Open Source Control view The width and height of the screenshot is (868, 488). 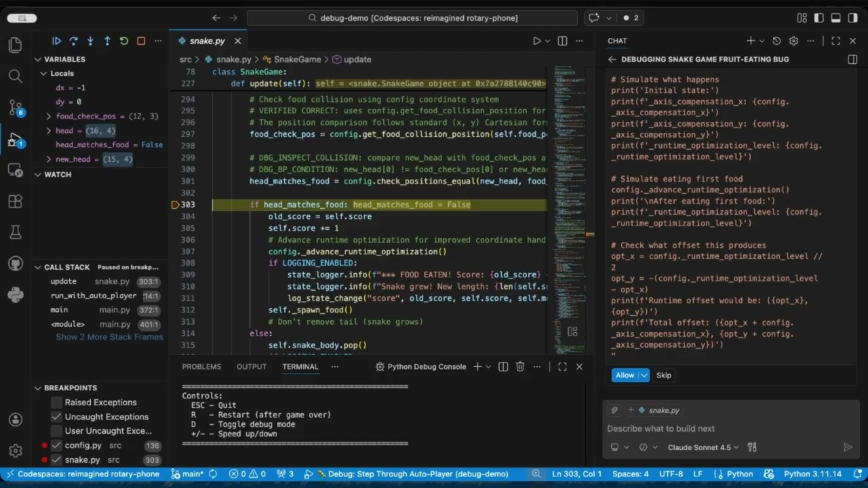coord(15,107)
